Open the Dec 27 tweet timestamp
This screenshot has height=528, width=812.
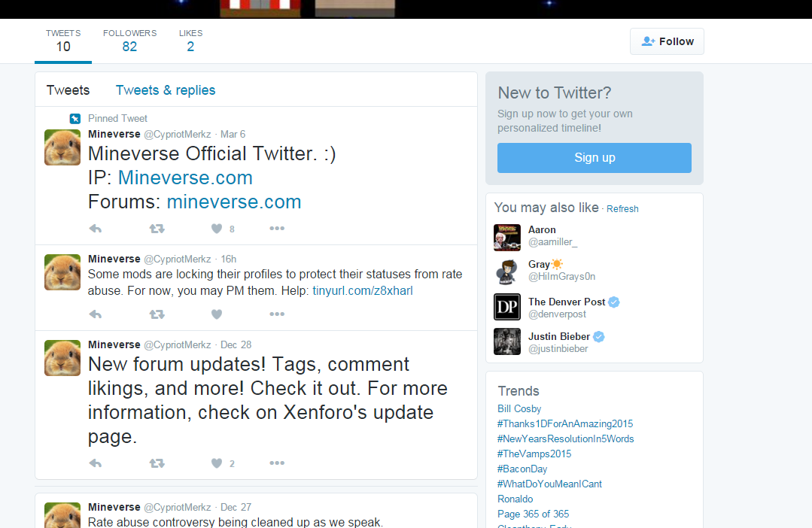coord(236,507)
